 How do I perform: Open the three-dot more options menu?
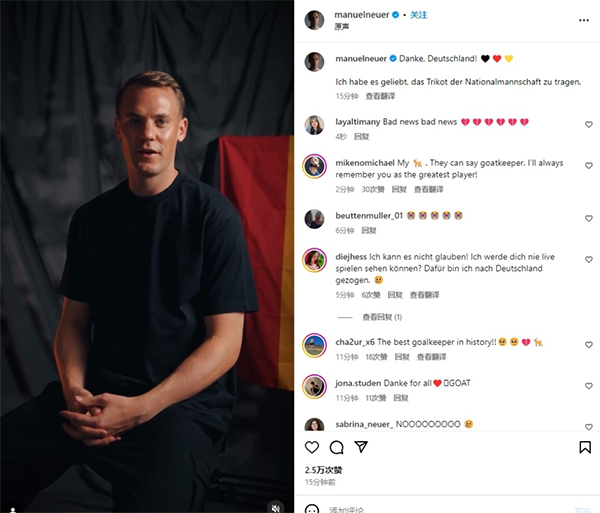coord(584,20)
